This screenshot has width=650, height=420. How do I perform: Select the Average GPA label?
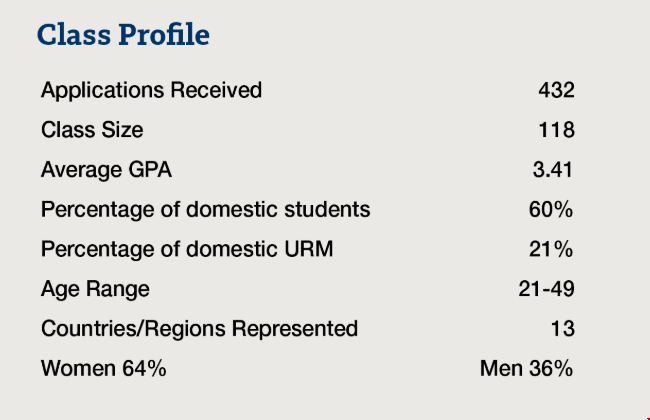(106, 170)
